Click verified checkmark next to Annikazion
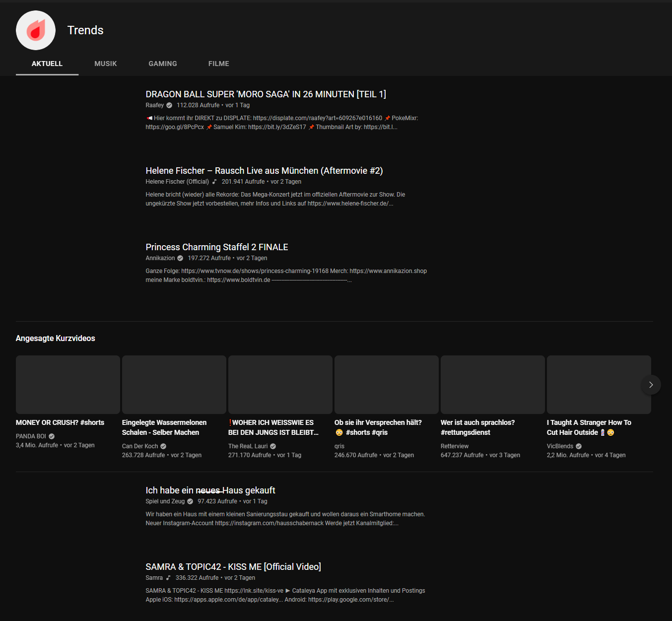This screenshot has width=672, height=621. point(180,258)
